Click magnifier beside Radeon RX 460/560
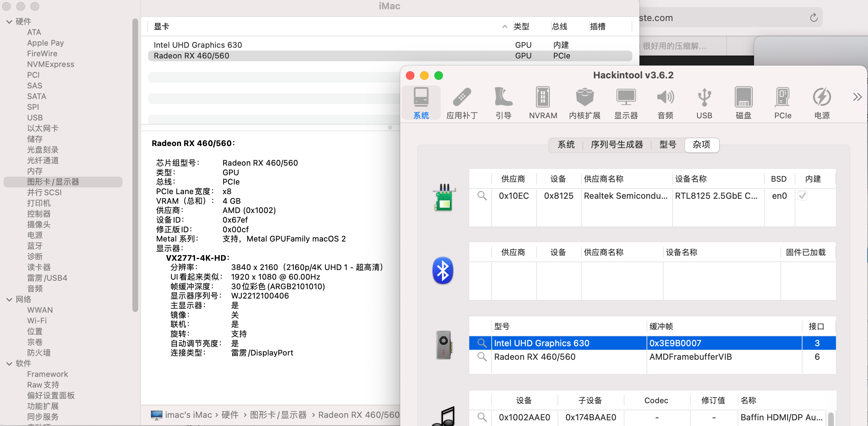 (x=482, y=357)
